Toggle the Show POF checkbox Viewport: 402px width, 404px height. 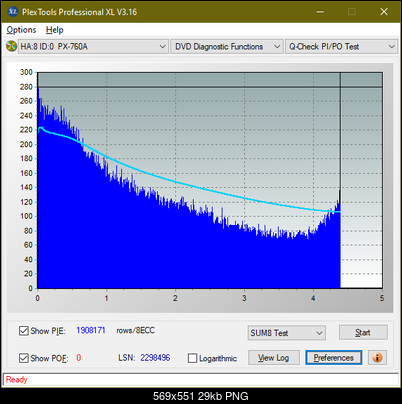24,358
